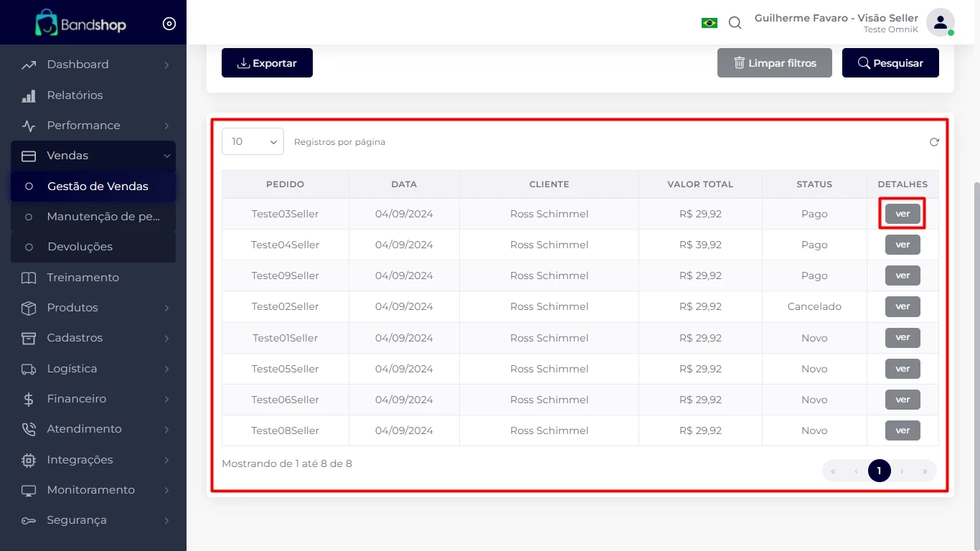
Task: Click the Bandshop logo
Action: pyautogui.click(x=80, y=24)
